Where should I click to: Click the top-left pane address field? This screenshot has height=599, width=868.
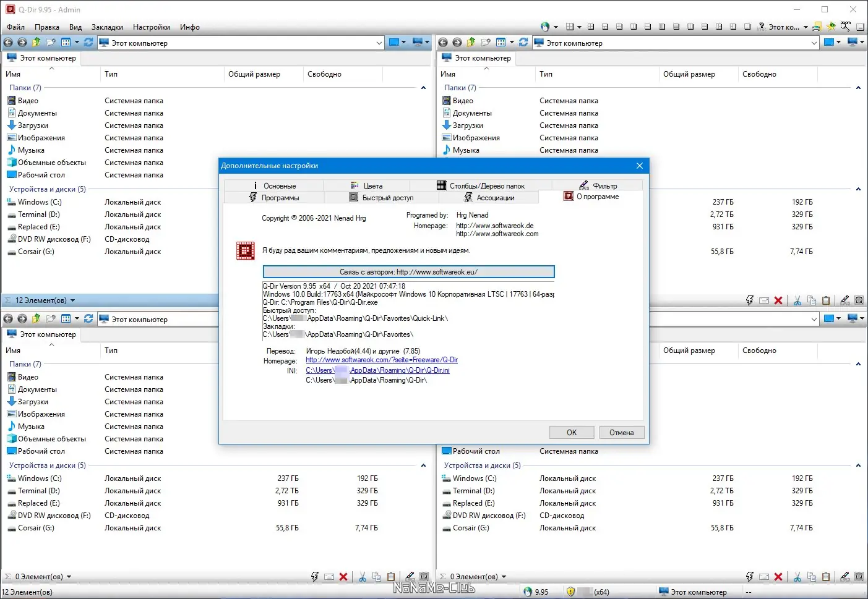(241, 43)
